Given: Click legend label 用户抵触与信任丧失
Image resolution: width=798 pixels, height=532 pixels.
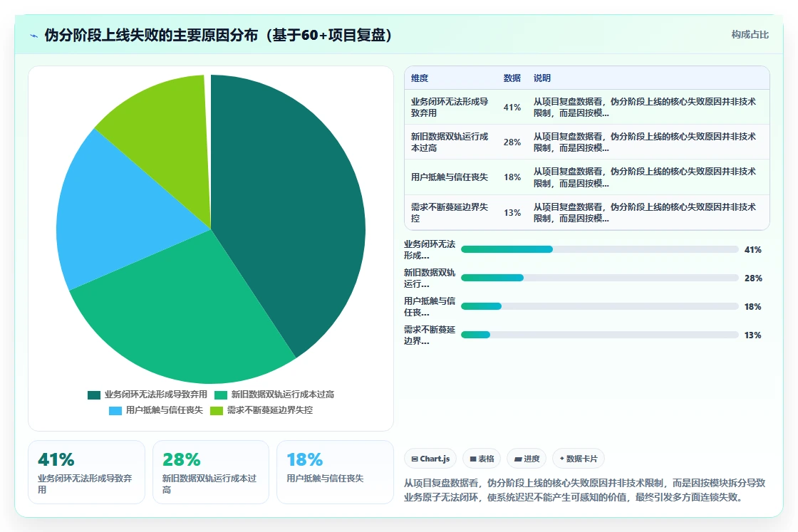Looking at the screenshot, I should click(x=165, y=410).
